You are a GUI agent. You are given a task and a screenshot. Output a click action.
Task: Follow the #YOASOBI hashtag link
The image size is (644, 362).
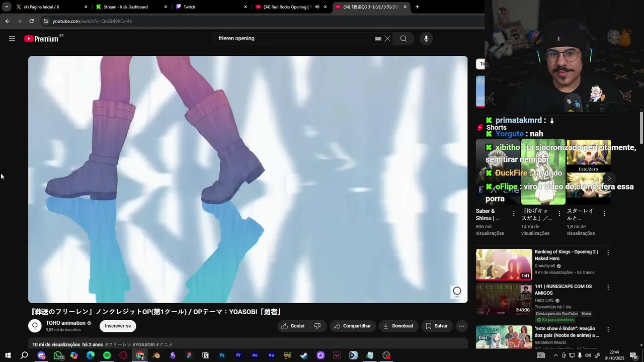pyautogui.click(x=143, y=344)
